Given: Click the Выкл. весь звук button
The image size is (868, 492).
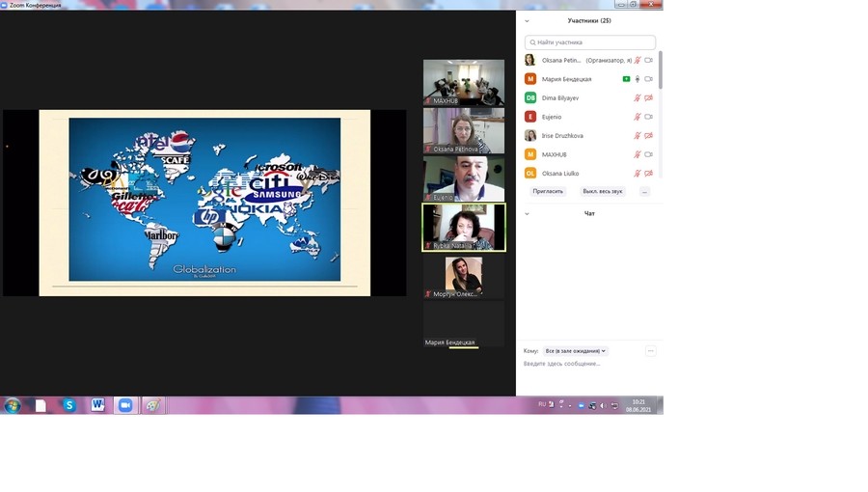Looking at the screenshot, I should (x=602, y=191).
